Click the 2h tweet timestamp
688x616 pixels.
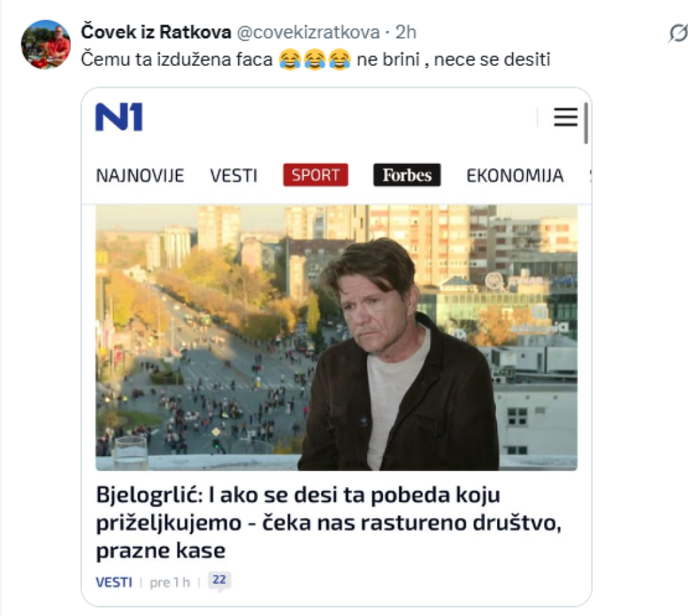[405, 32]
